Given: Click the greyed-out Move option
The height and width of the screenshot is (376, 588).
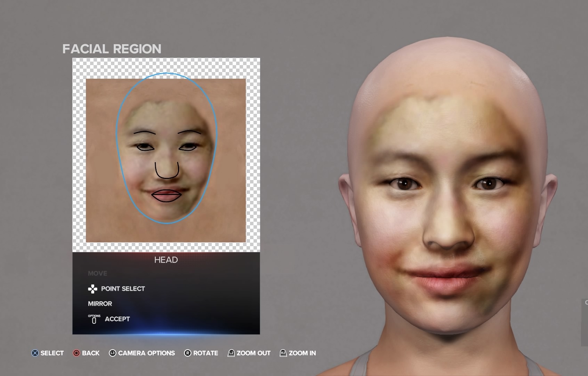Looking at the screenshot, I should pos(97,273).
